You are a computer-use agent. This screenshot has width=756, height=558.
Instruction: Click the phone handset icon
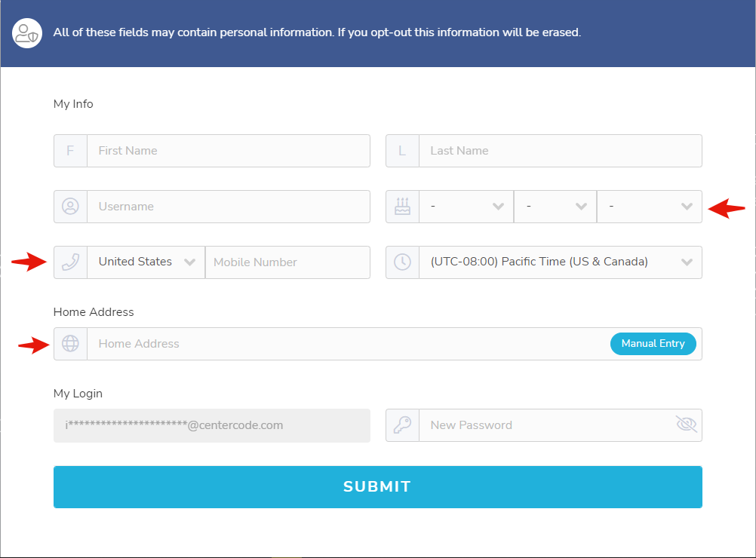(70, 262)
